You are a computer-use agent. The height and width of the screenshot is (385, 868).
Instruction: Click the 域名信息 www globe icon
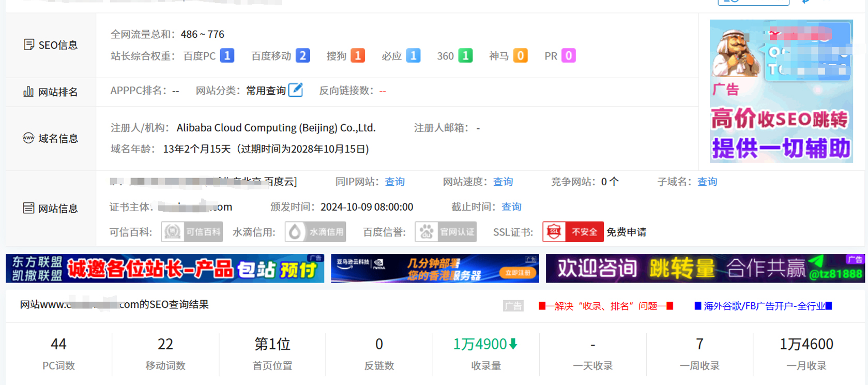coord(28,138)
